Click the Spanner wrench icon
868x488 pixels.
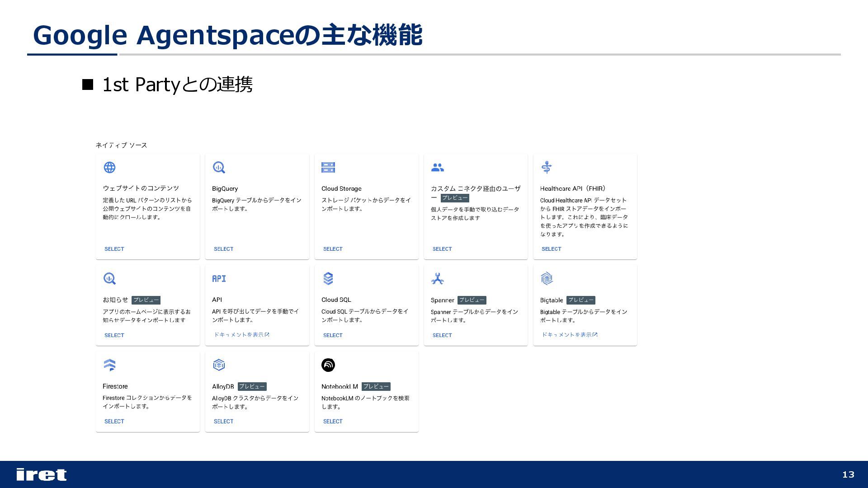(437, 278)
